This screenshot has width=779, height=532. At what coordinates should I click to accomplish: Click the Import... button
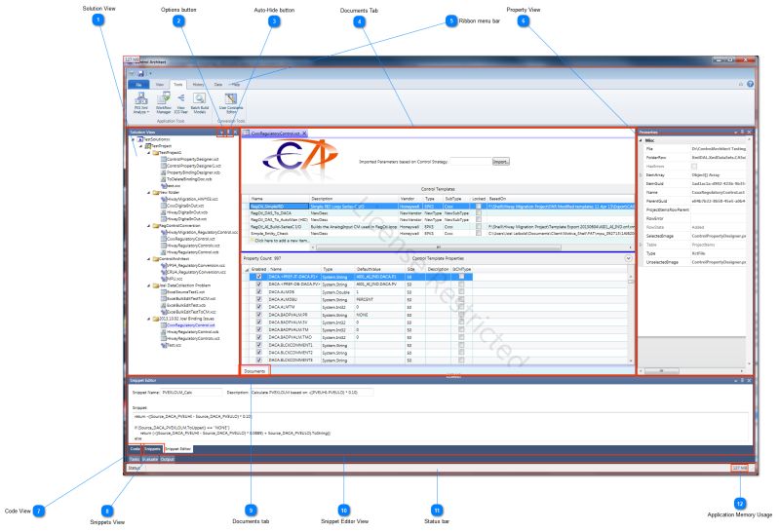point(501,162)
